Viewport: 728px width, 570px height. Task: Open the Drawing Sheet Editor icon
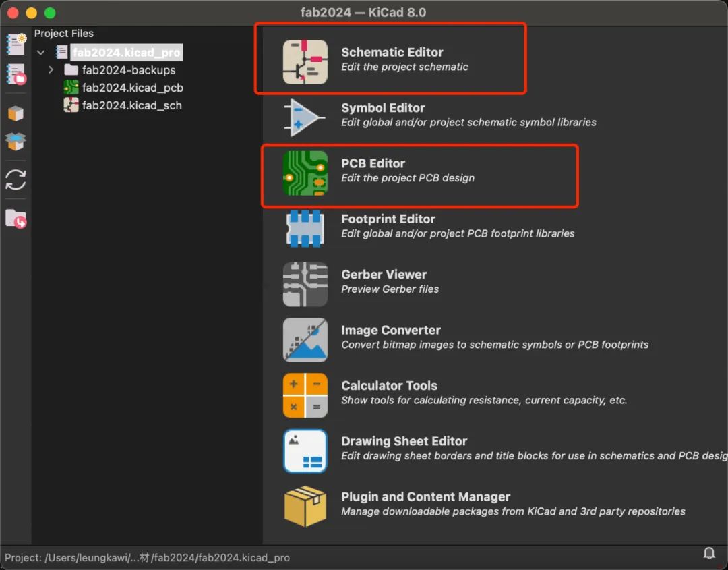[x=305, y=451]
